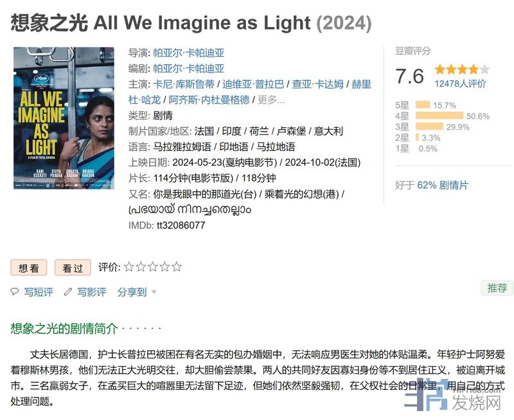Open director link 帕亚尔·卡帕迪亚

click(189, 53)
